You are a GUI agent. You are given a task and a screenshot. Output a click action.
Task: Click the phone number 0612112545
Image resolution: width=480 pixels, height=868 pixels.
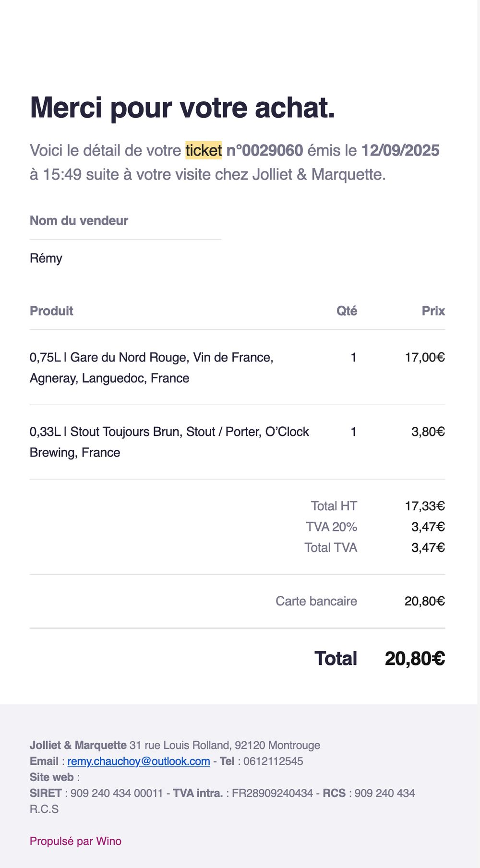pyautogui.click(x=273, y=761)
